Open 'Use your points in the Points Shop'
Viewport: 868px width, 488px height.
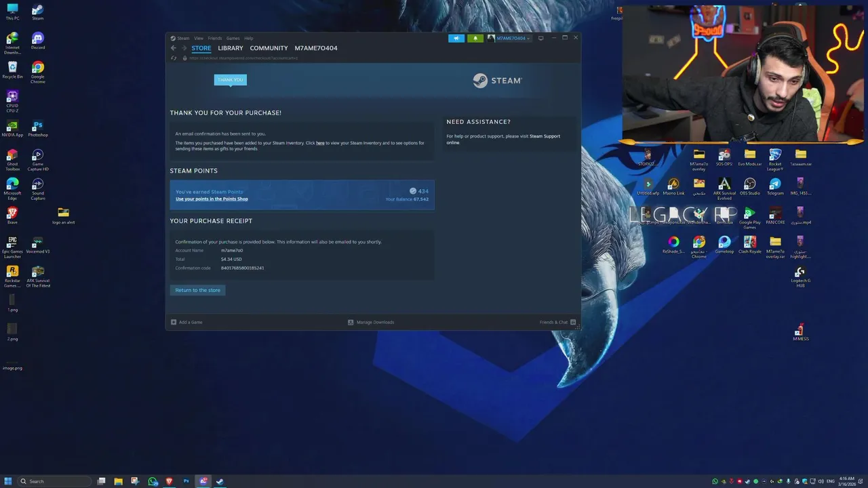pos(212,199)
